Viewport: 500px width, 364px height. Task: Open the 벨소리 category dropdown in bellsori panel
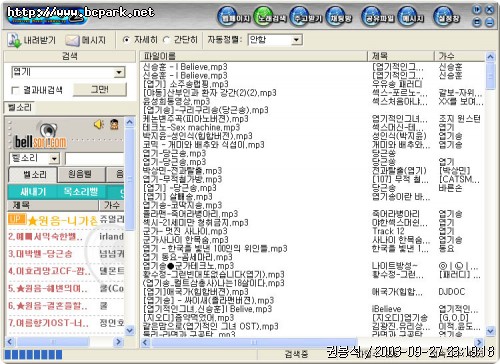(35, 158)
